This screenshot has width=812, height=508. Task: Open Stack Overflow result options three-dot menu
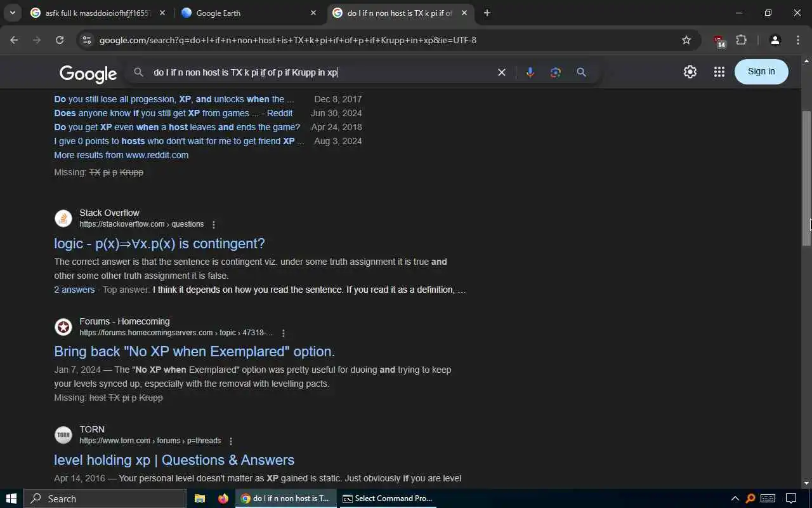(214, 225)
